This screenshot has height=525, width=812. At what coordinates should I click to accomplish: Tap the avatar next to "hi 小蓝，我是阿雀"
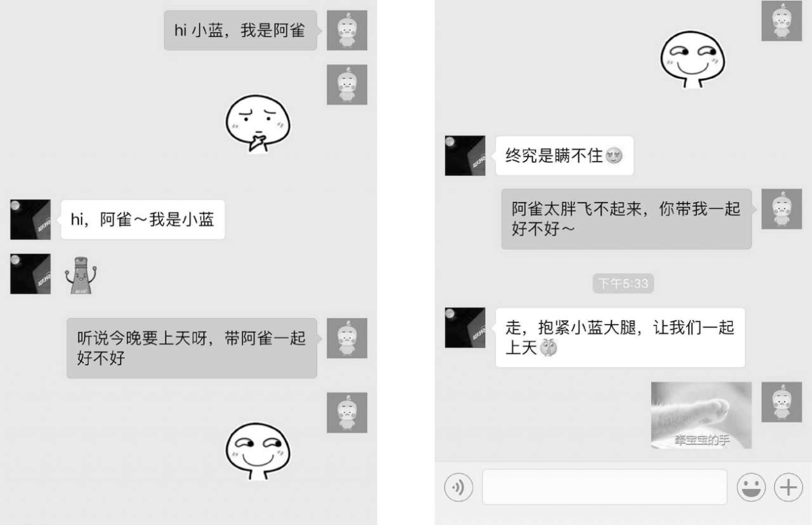(x=347, y=30)
